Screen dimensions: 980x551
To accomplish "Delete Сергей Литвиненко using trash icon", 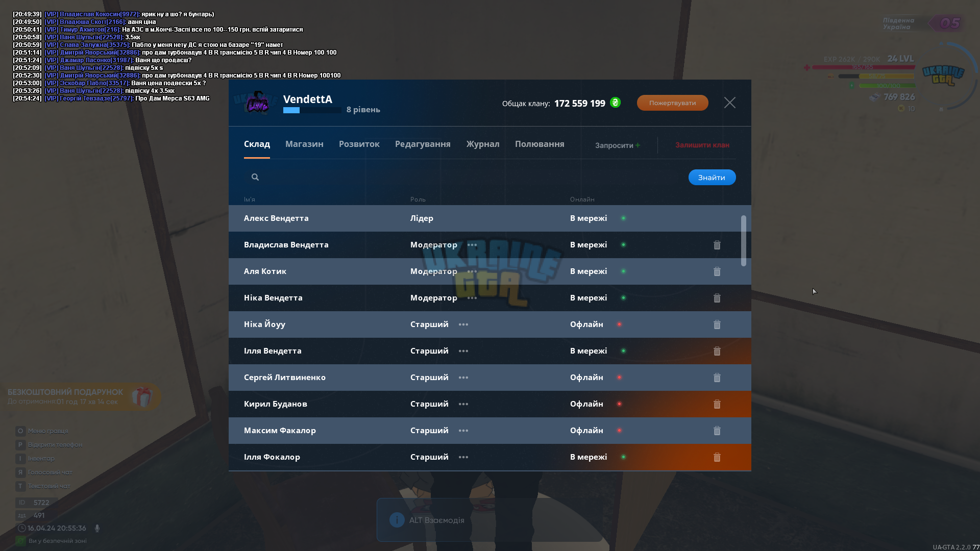I will (717, 378).
